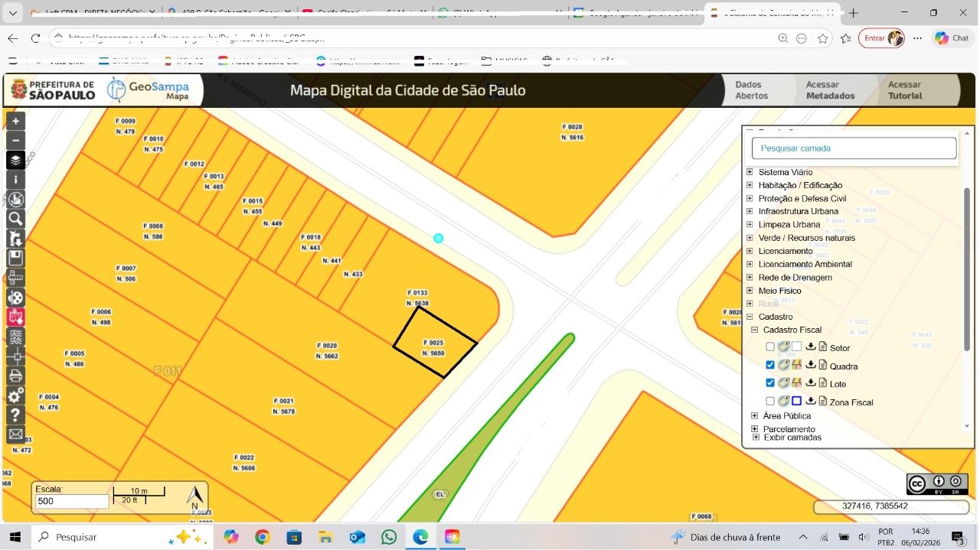The image size is (980, 550).
Task: Click the Zona Fiscal blue legend swatch
Action: [796, 402]
